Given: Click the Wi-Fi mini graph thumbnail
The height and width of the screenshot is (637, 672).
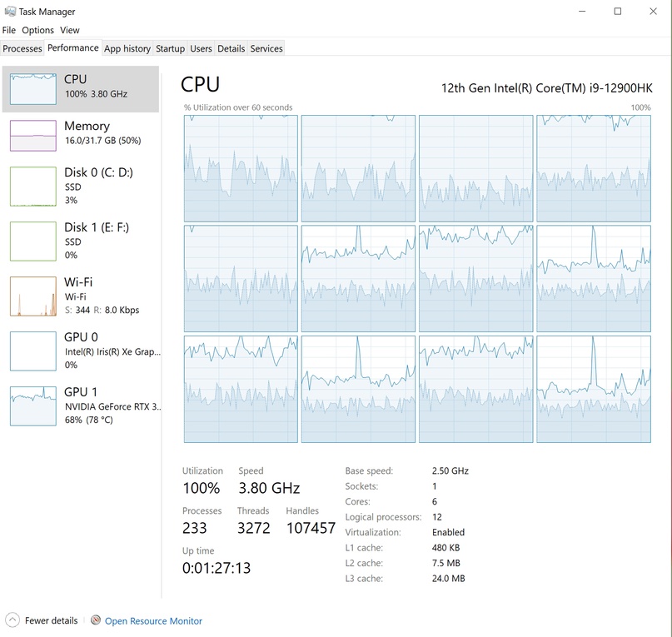Looking at the screenshot, I should tap(33, 296).
